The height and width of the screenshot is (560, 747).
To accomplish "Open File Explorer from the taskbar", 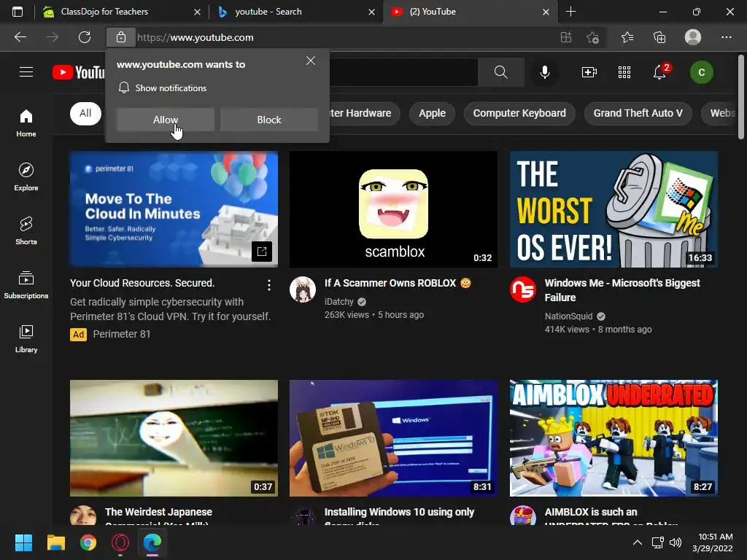I will click(55, 542).
